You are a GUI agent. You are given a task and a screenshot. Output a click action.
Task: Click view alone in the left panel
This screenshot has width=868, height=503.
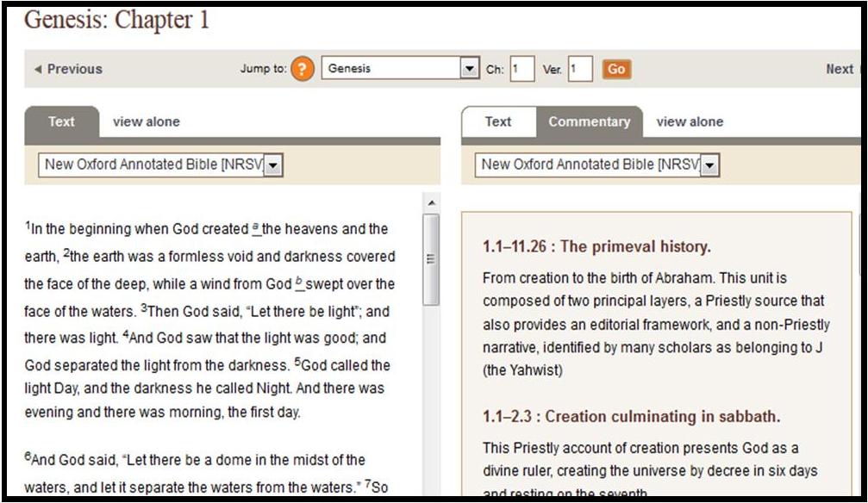[147, 121]
